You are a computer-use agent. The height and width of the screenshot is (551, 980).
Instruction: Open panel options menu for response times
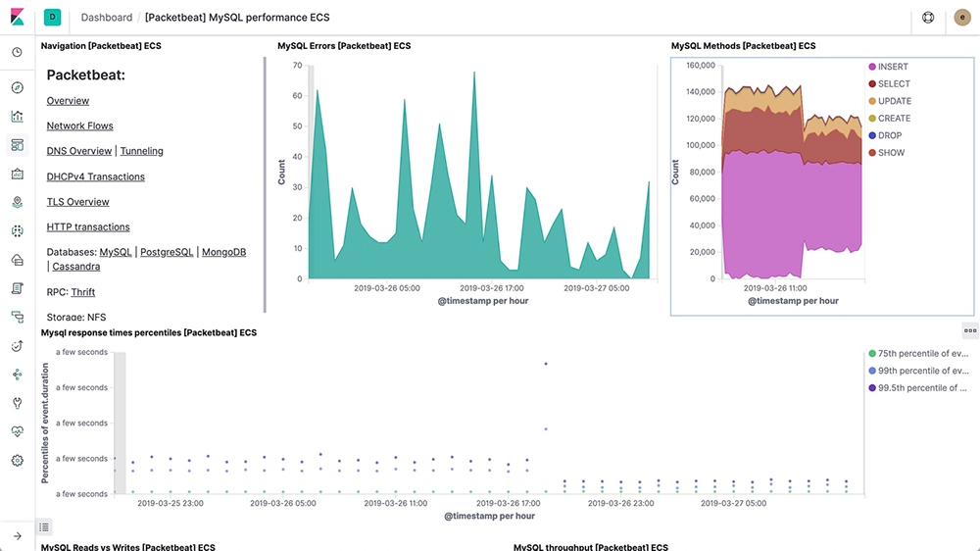pyautogui.click(x=969, y=330)
